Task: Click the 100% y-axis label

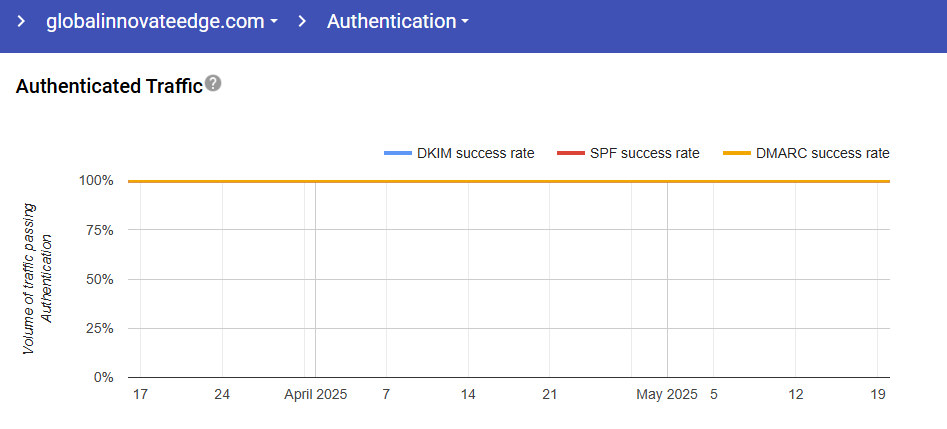Action: (x=99, y=181)
